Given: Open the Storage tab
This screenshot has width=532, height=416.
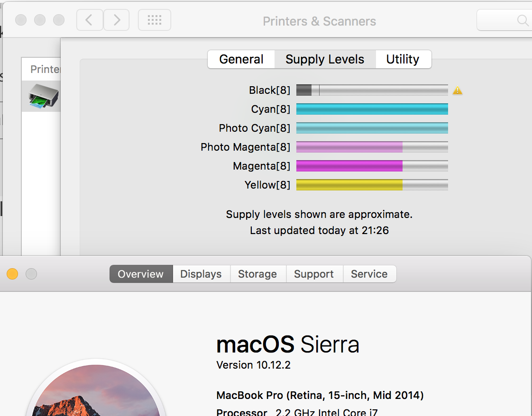Looking at the screenshot, I should point(257,274).
